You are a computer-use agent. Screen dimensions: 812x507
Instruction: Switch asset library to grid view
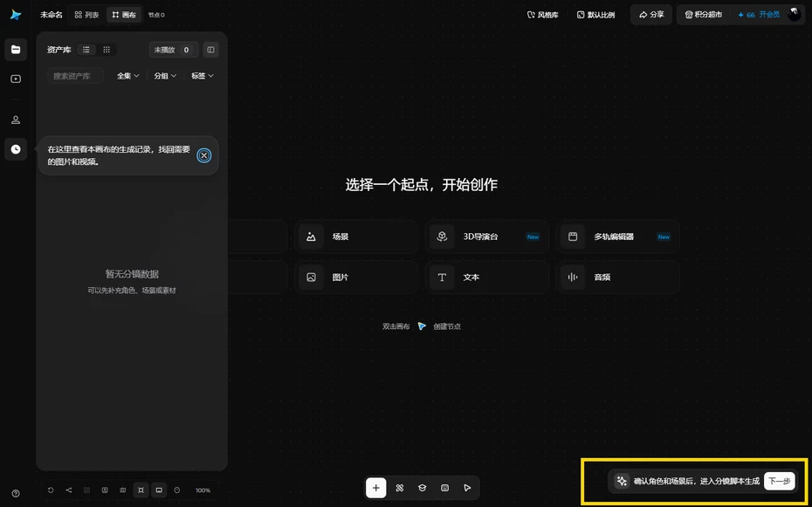pyautogui.click(x=107, y=50)
